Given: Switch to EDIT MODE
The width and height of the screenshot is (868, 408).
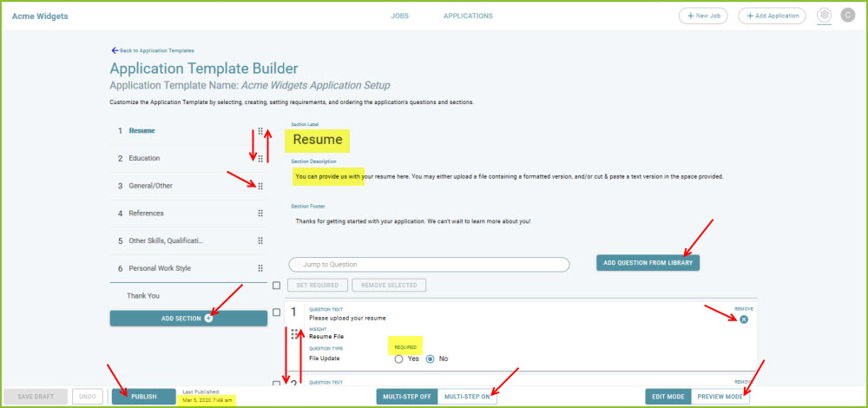Looking at the screenshot, I should coord(668,397).
